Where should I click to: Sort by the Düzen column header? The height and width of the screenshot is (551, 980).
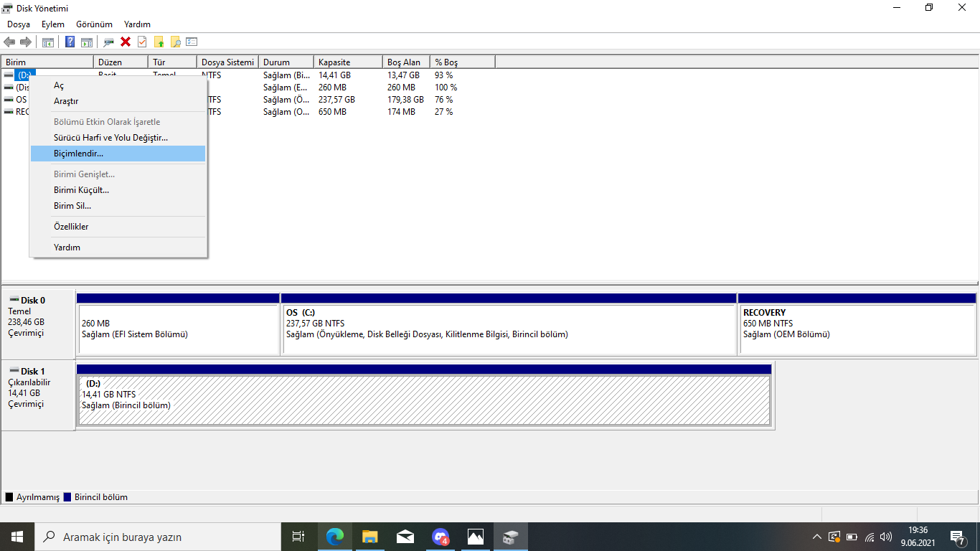click(121, 62)
